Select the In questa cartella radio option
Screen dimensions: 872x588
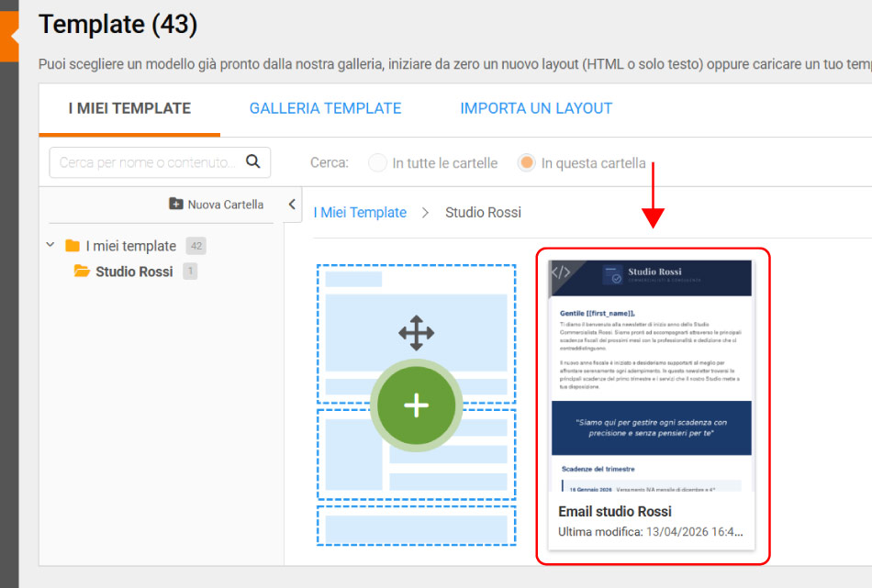coord(526,163)
